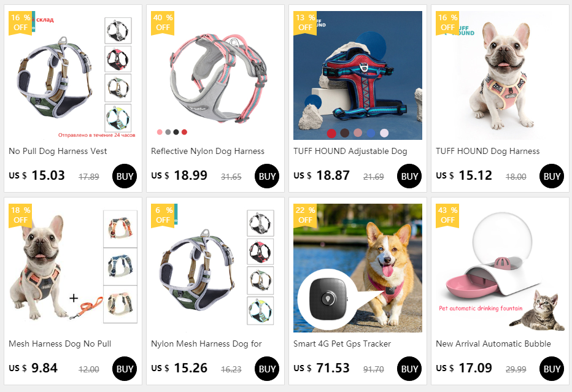Open the Smart 4G Pet Gps Tracker corgi image

click(357, 268)
